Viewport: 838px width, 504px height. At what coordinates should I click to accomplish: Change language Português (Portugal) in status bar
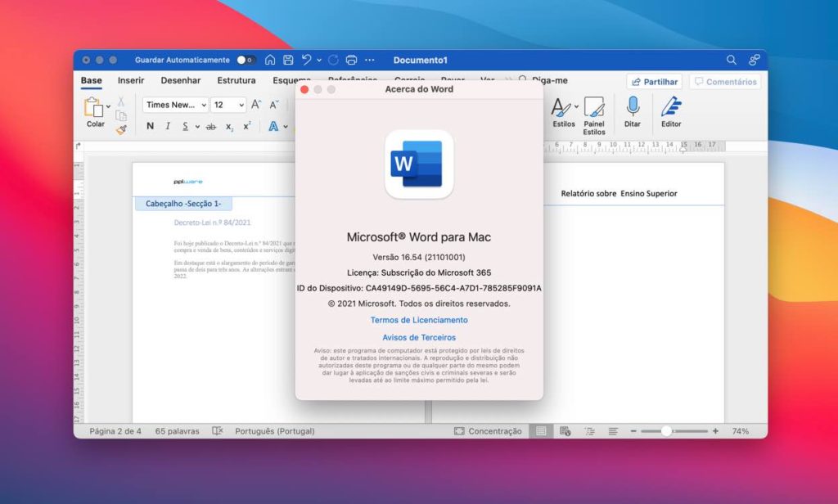point(275,431)
